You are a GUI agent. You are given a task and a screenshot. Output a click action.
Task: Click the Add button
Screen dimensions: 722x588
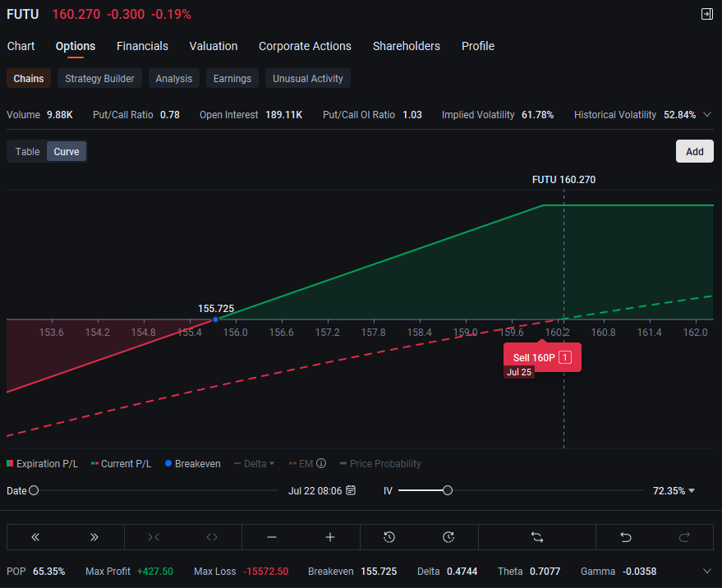pyautogui.click(x=694, y=151)
